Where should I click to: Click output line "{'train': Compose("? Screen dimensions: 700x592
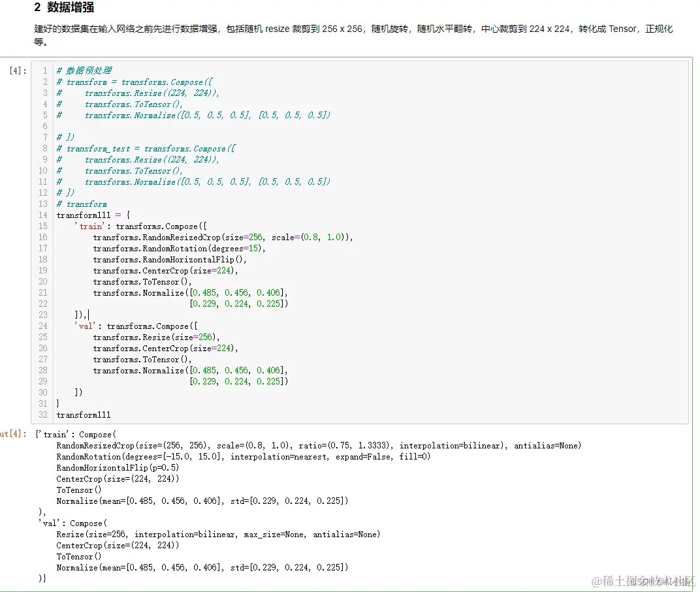(x=76, y=435)
